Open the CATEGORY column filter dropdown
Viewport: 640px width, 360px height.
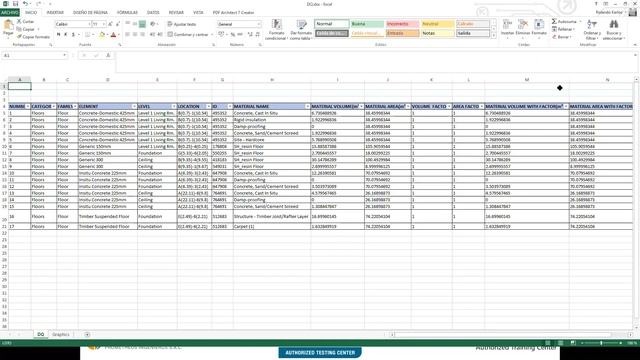53,106
